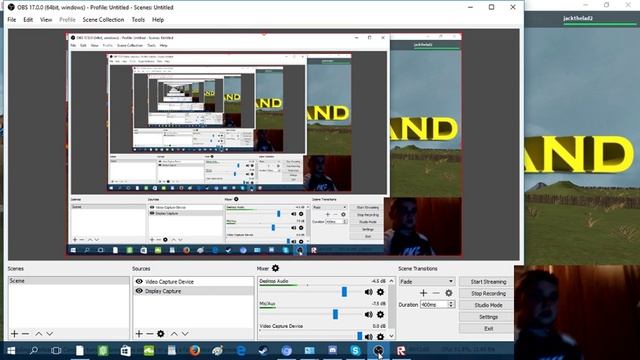
Task: Open the Scene Collection menu
Action: point(103,20)
